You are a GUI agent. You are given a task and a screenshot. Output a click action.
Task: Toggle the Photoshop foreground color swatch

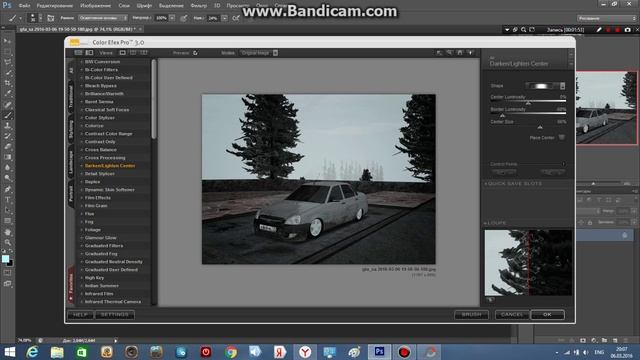click(5, 259)
